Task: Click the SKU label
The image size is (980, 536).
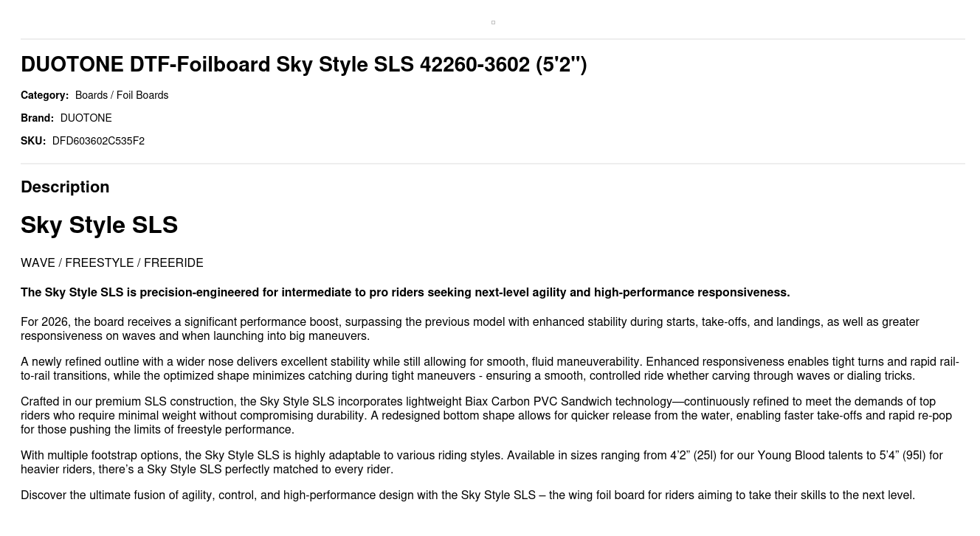Action: 33,141
